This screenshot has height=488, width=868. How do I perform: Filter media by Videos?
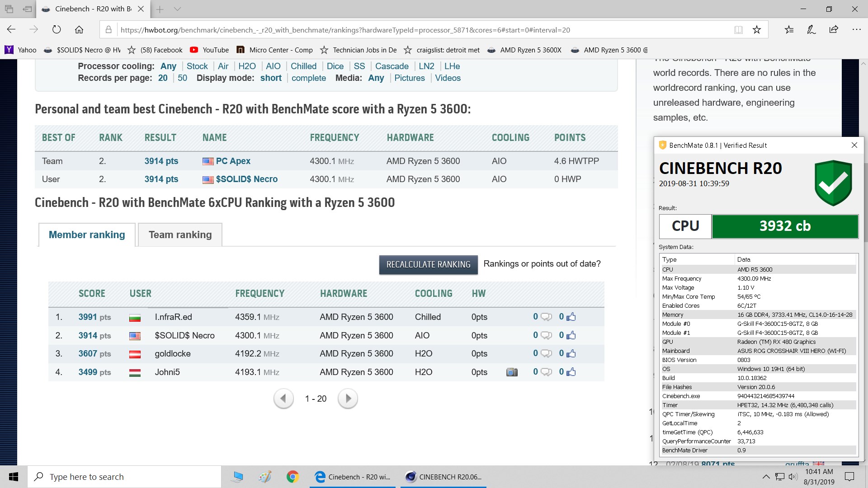448,78
